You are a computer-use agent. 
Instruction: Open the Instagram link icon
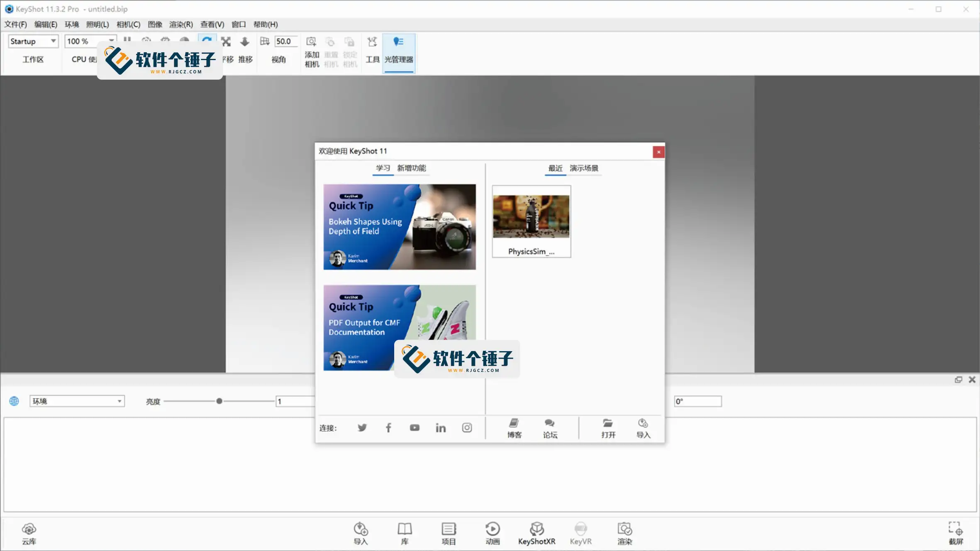pos(467,427)
